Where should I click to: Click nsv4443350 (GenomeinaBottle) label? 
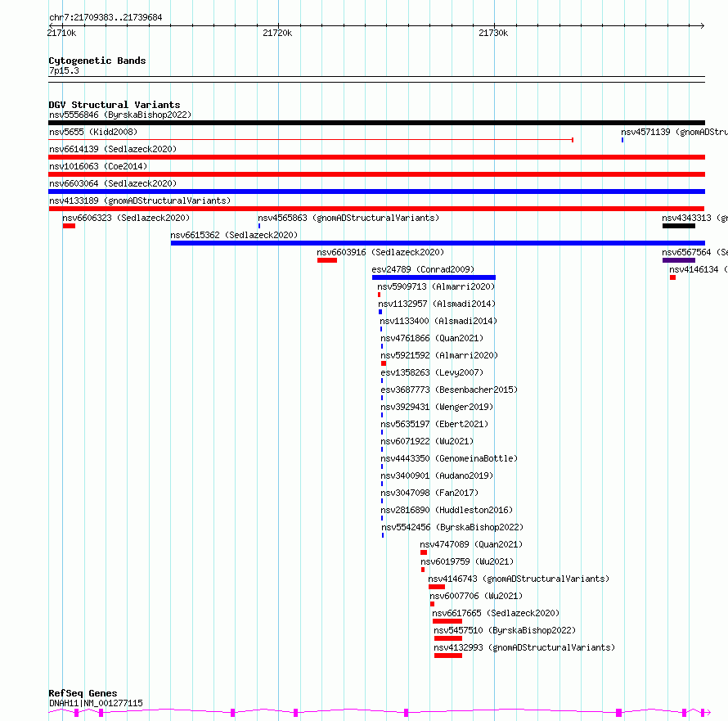(x=449, y=458)
